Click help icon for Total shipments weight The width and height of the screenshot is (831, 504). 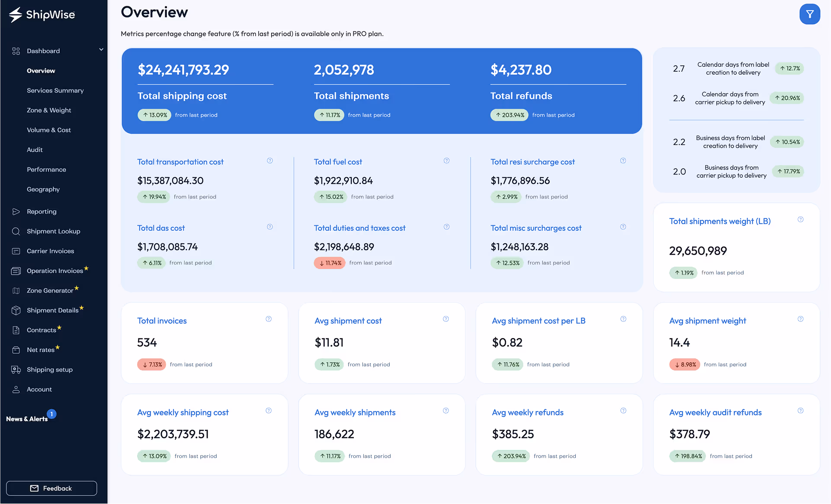point(801,220)
